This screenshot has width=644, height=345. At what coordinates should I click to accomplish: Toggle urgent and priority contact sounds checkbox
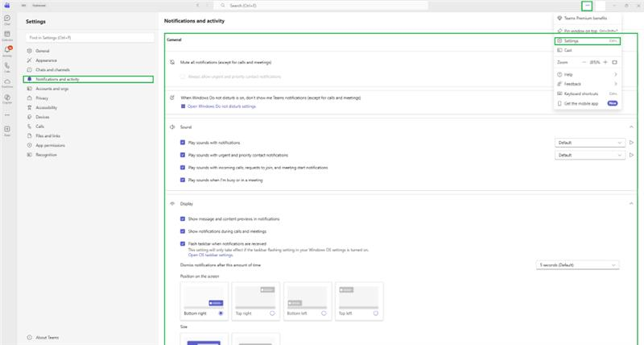(183, 155)
